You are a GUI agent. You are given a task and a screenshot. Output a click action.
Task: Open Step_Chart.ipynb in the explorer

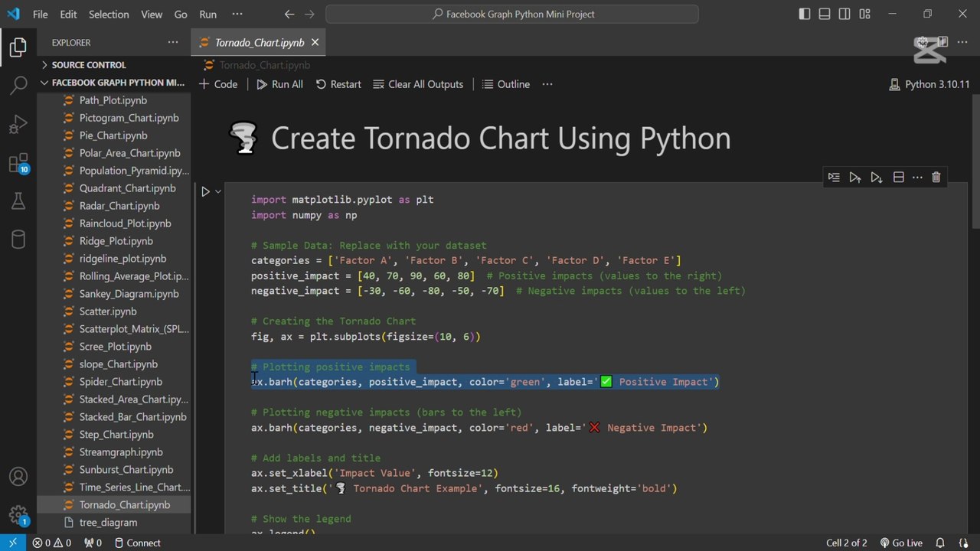pos(116,435)
